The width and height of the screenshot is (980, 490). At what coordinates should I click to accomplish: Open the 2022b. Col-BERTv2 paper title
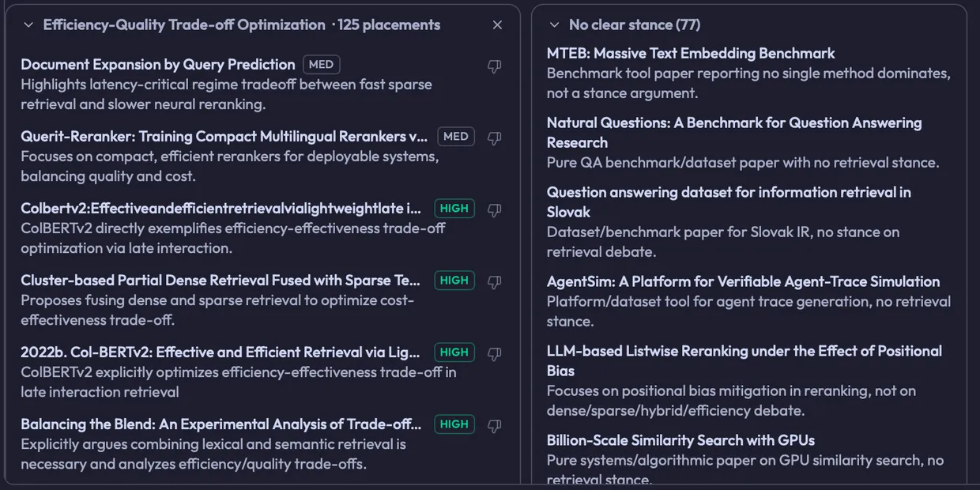221,352
